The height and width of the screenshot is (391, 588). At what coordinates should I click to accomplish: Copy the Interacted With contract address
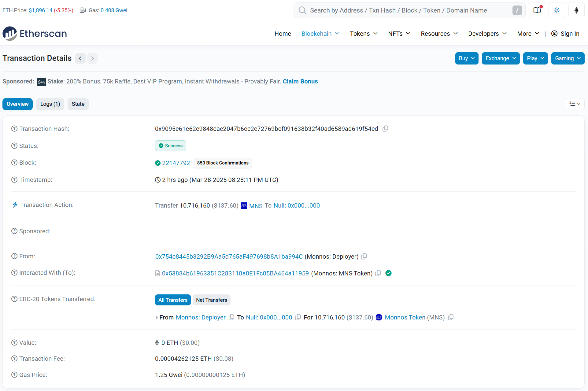(378, 273)
